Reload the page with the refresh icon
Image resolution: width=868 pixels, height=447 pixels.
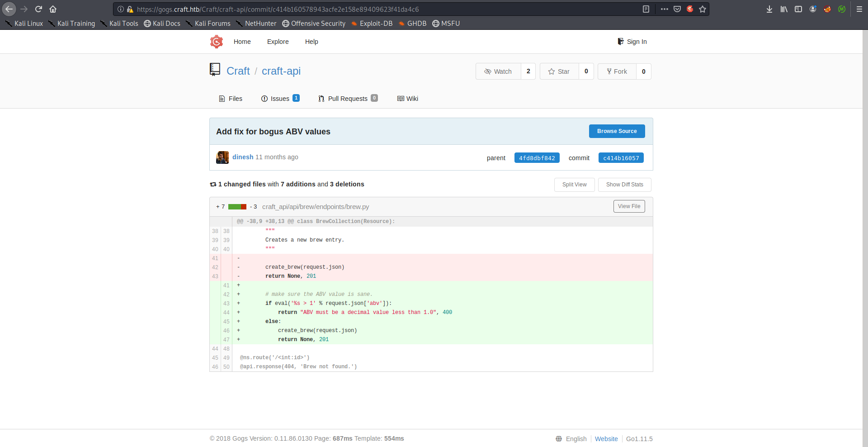[x=38, y=9]
